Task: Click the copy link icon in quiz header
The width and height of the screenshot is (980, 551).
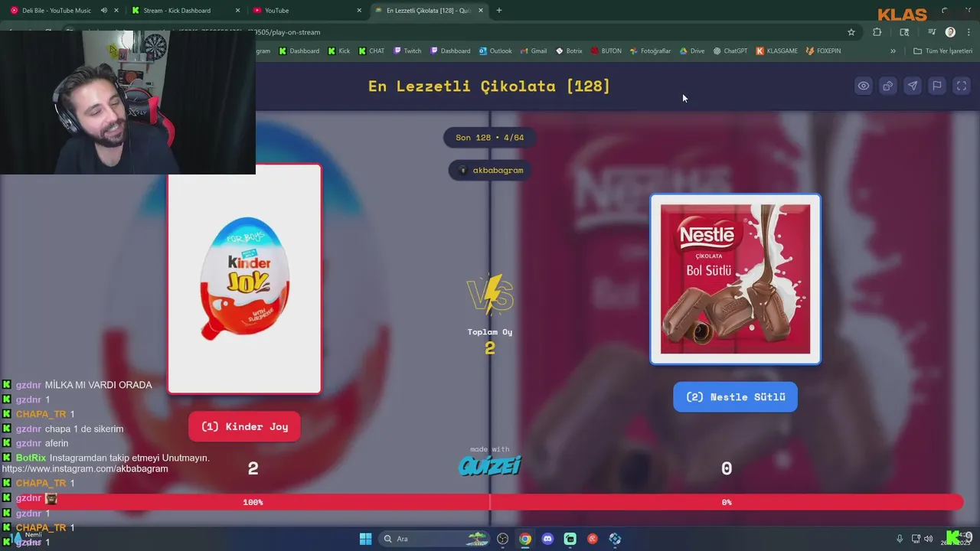Action: point(887,86)
